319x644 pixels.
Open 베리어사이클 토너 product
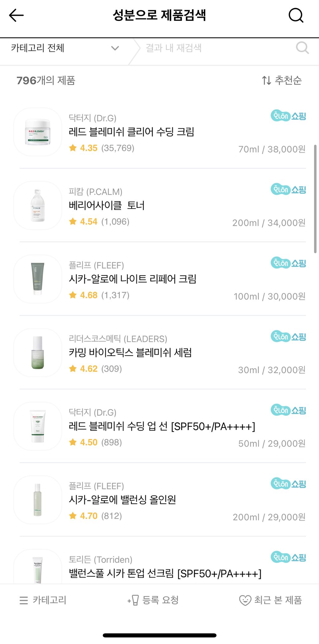(107, 206)
